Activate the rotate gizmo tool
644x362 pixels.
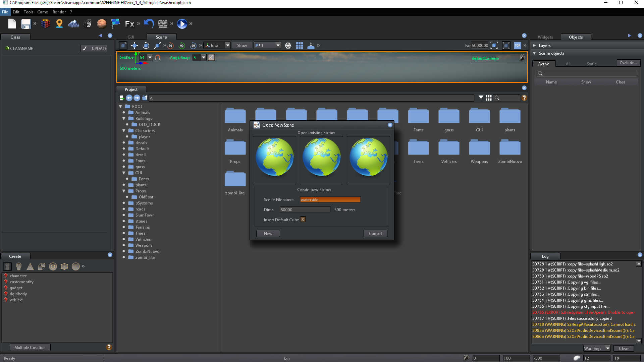point(146,46)
